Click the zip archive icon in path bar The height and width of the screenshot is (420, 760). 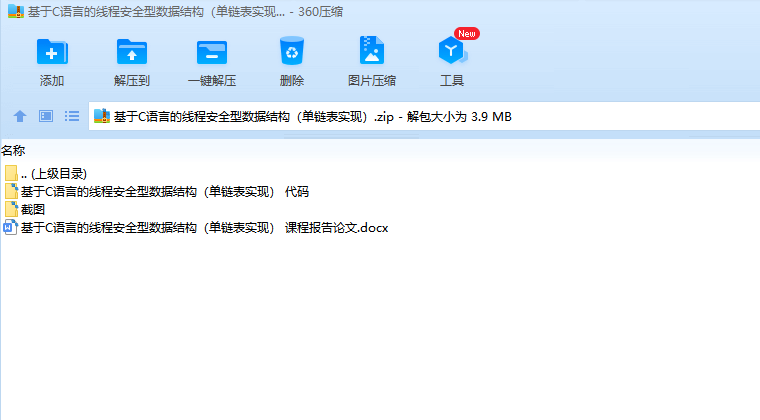[102, 116]
